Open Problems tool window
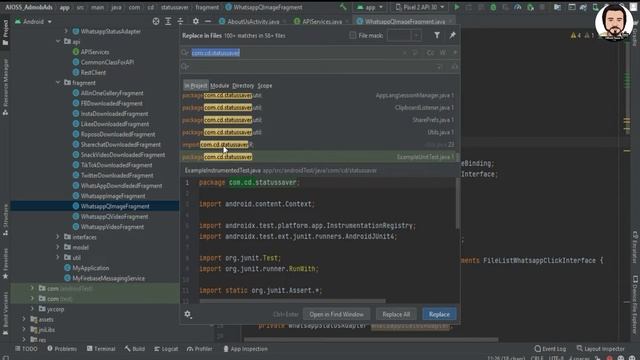The width and height of the screenshot is (640, 360). pyautogui.click(x=62, y=349)
